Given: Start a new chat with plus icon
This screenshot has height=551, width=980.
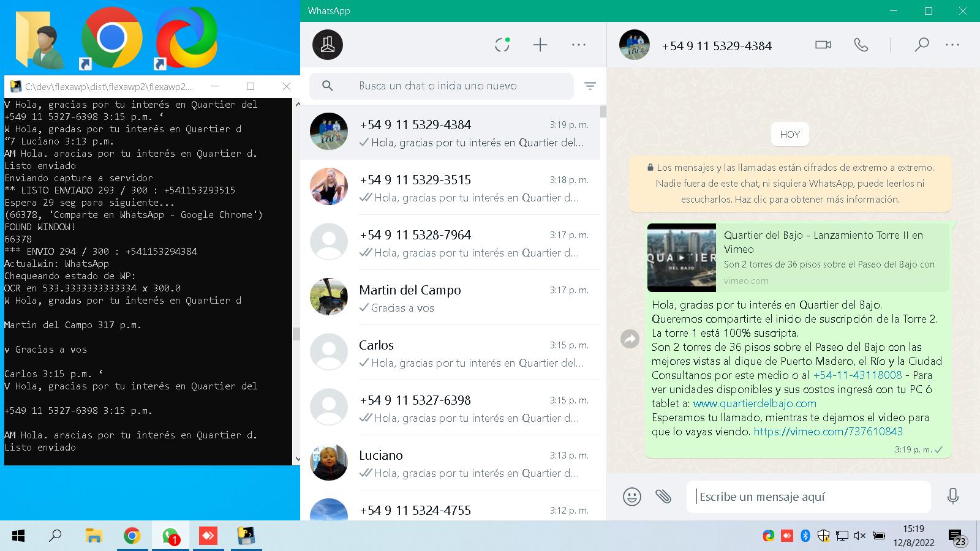Looking at the screenshot, I should 540,45.
